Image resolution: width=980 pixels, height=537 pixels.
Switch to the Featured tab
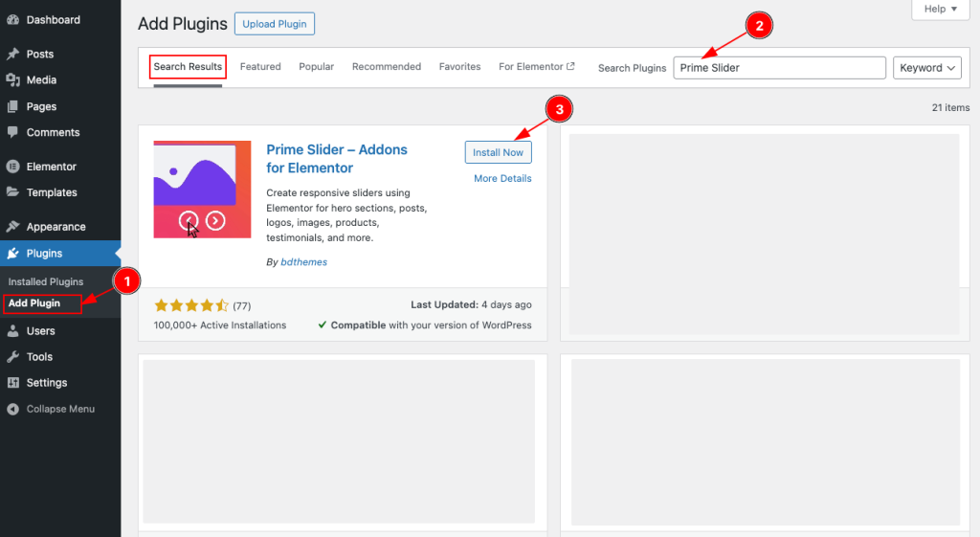tap(260, 67)
